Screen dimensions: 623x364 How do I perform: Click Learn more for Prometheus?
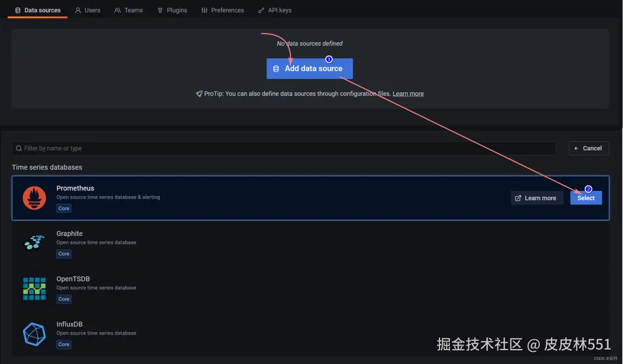(x=537, y=198)
